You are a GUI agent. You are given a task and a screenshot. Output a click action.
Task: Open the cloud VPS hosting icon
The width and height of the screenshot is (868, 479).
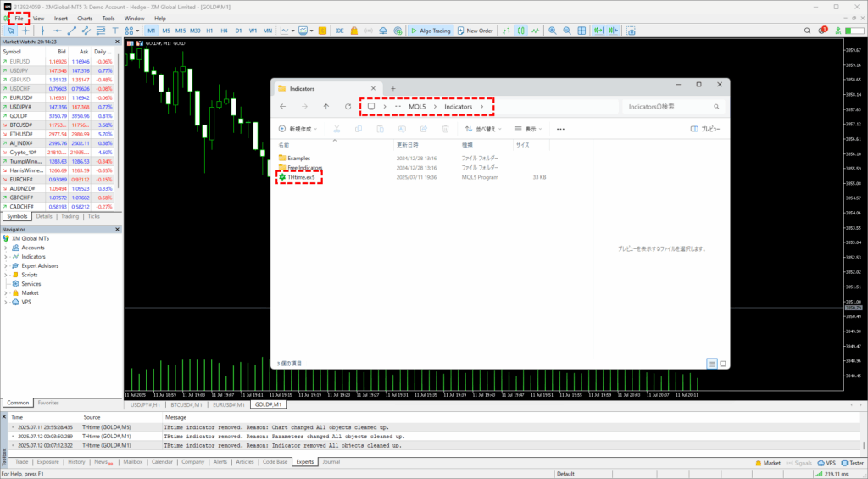pyautogui.click(x=383, y=31)
